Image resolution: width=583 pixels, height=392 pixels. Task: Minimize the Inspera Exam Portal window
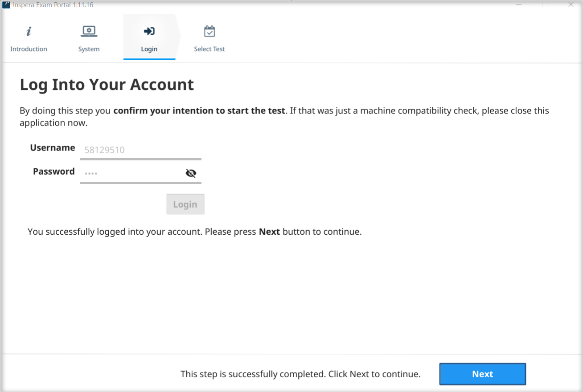(x=519, y=4)
